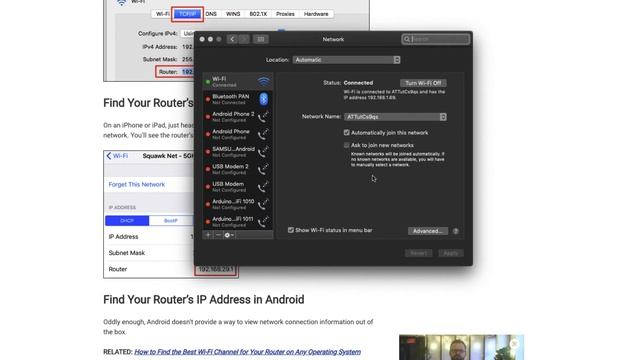Toggle Ask to join new networks
This screenshot has width=640, height=360.
[347, 145]
